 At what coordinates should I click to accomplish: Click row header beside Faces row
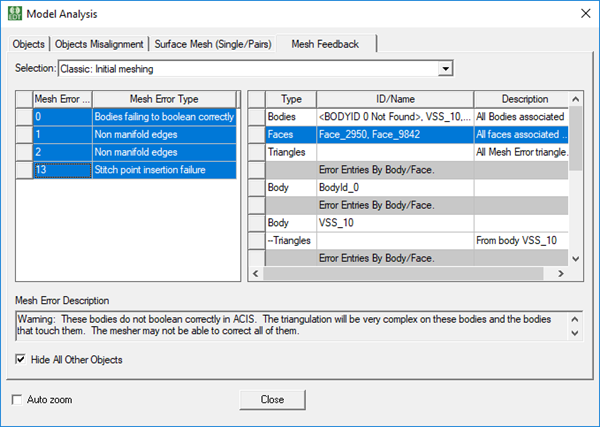256,134
